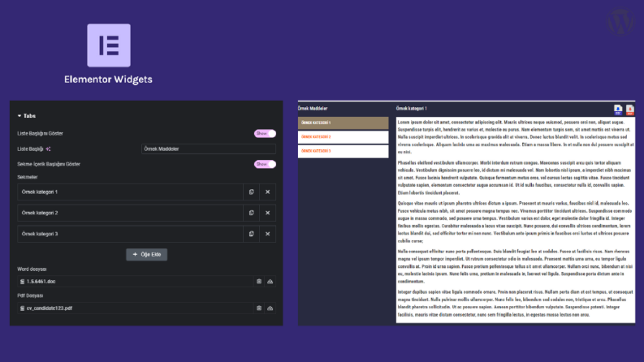
Task: Click the Elementor Widgets title text
Action: (x=108, y=80)
